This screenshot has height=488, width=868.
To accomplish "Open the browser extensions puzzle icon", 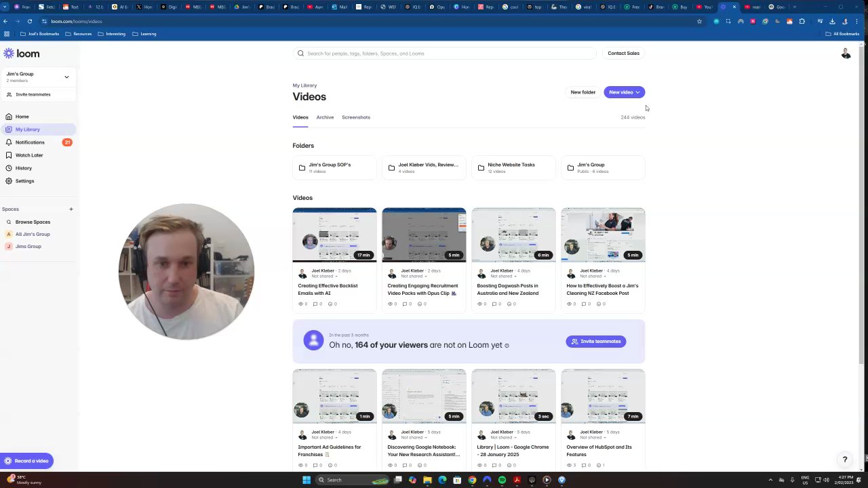I will pos(802,21).
